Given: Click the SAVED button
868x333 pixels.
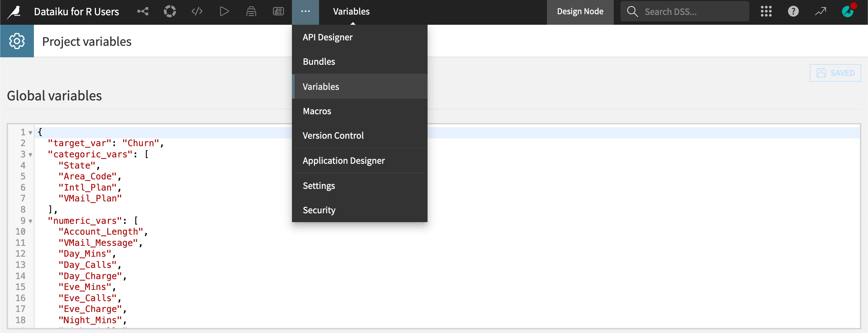Looking at the screenshot, I should [835, 73].
